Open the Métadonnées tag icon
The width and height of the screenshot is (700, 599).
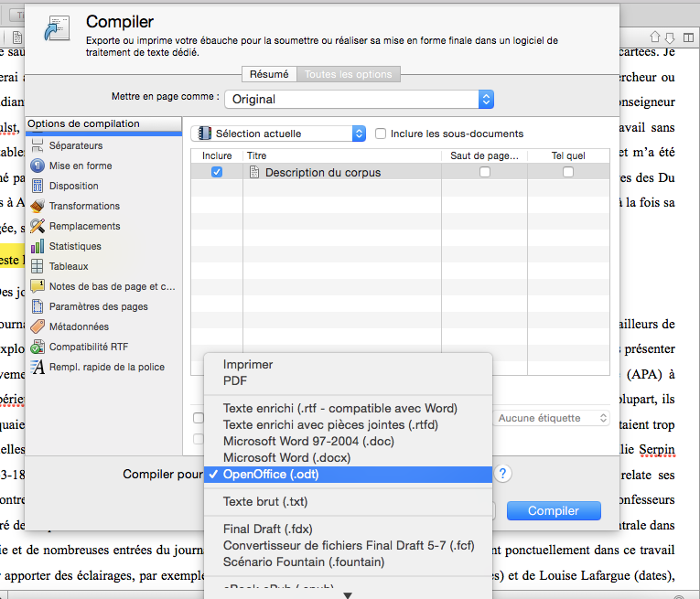tap(38, 326)
